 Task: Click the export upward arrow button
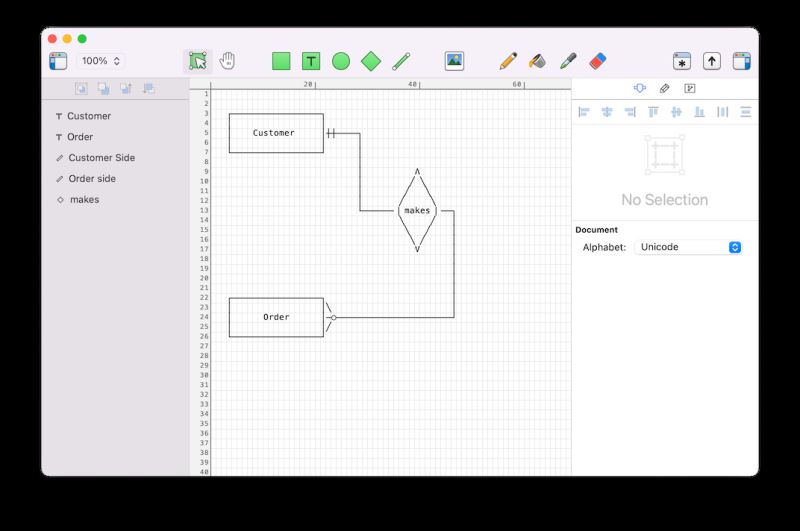pos(712,61)
